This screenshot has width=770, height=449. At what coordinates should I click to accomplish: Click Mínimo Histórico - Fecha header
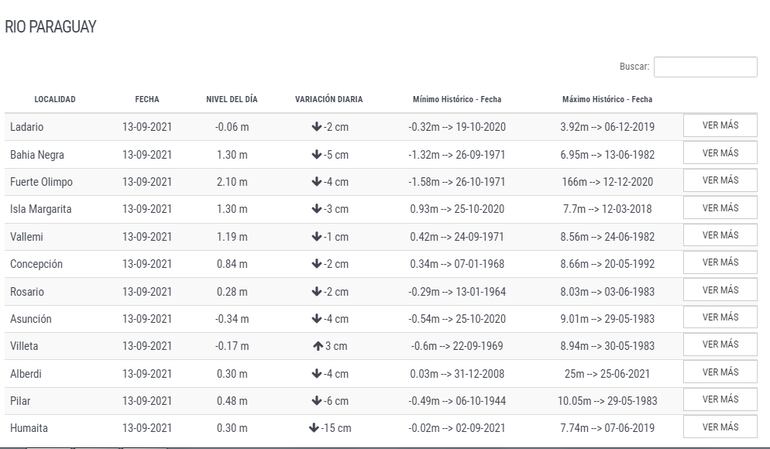point(457,100)
